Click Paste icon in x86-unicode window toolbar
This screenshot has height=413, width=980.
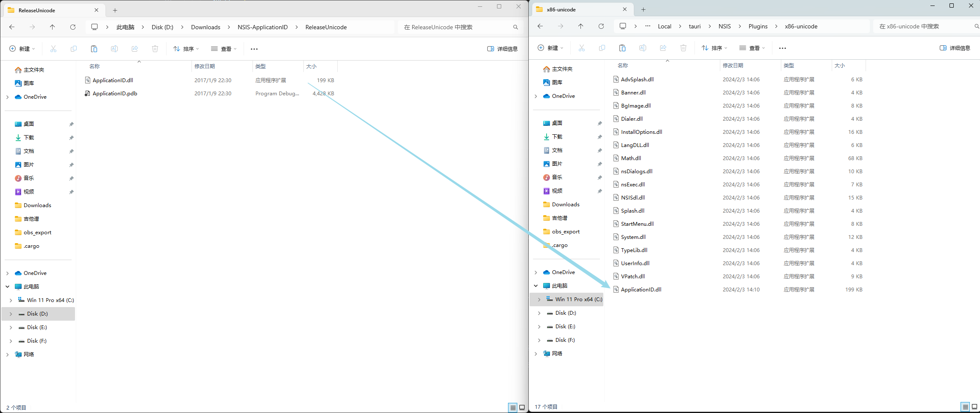click(622, 48)
